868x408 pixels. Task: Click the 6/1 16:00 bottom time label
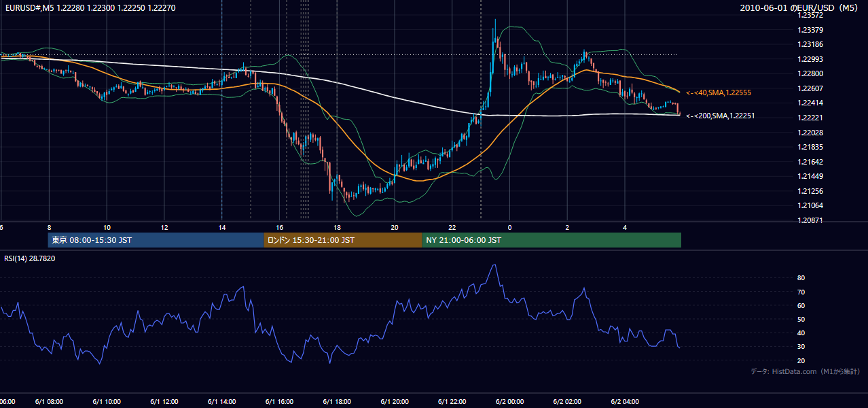coord(279,402)
